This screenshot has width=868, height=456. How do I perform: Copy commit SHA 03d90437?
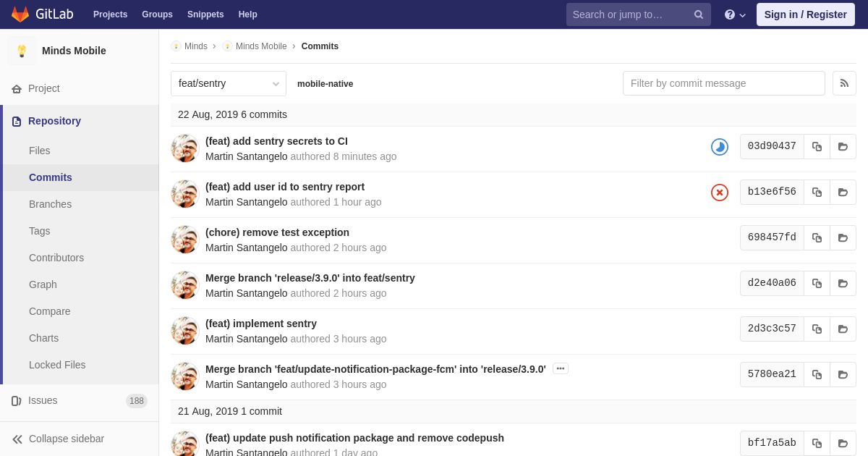(817, 146)
